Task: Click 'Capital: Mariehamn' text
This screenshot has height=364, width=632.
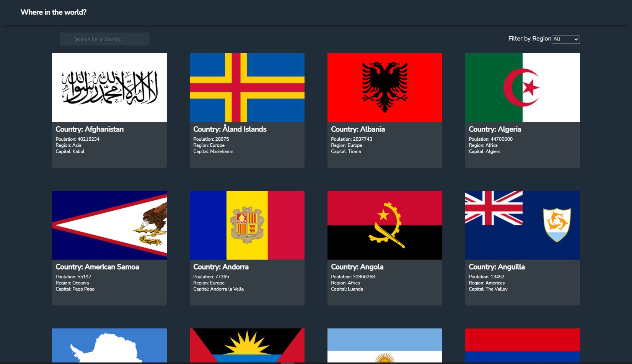Action: click(x=213, y=151)
